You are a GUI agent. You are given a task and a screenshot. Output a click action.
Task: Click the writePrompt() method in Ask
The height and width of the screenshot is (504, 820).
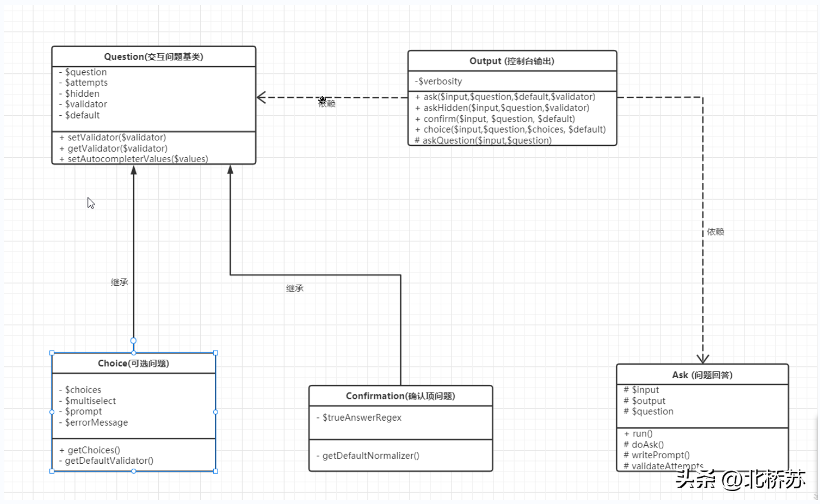pyautogui.click(x=657, y=455)
